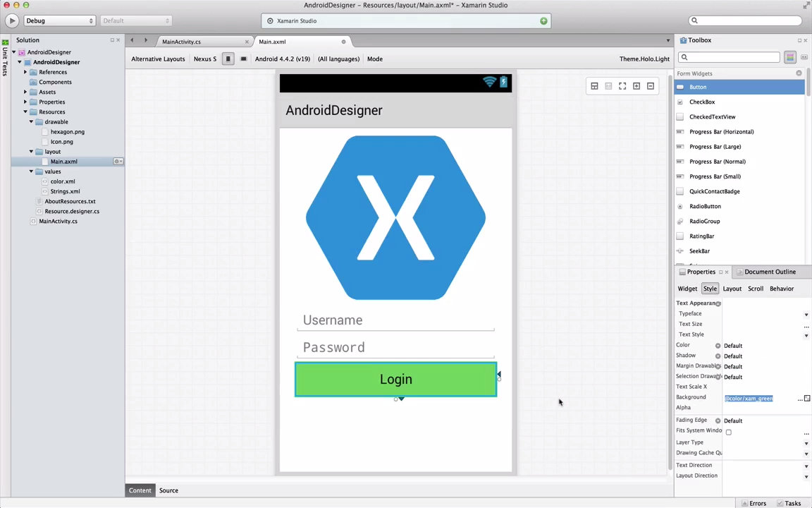
Task: Open Unit Tests side pad
Action: pyautogui.click(x=5, y=58)
